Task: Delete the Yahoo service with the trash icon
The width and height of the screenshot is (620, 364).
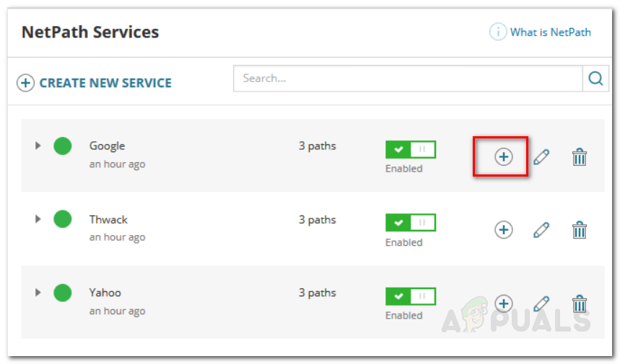Action: pyautogui.click(x=580, y=303)
